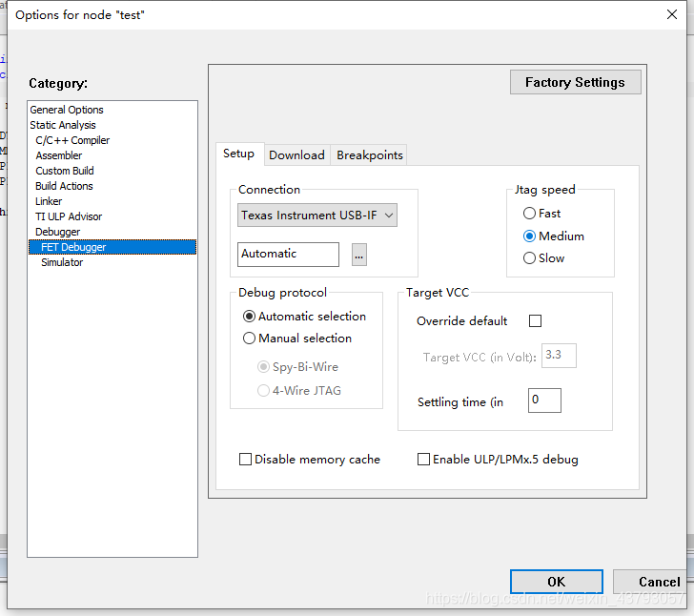Choose Manual selection debug protocol
This screenshot has width=694, height=616.
[x=250, y=339]
